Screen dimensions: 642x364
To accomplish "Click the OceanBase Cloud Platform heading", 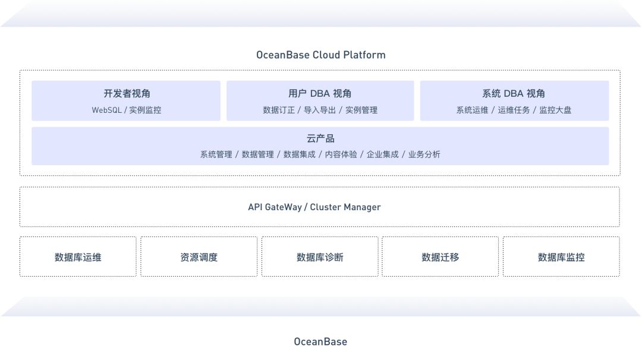I will tap(320, 55).
